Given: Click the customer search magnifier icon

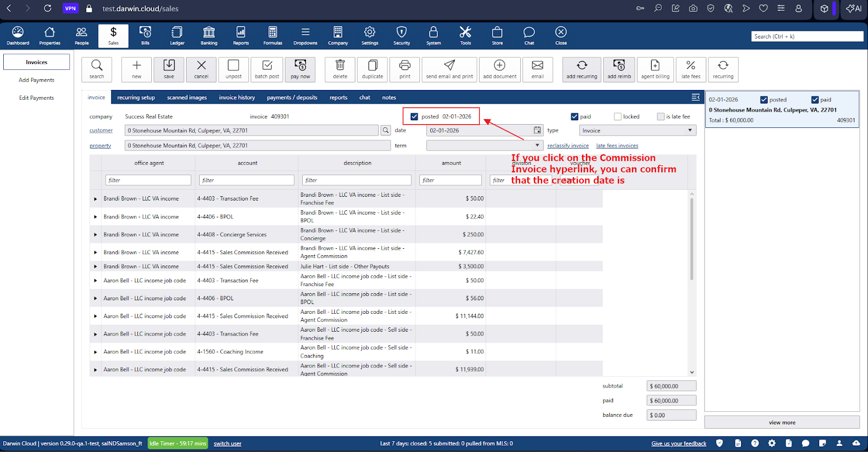Looking at the screenshot, I should click(386, 131).
